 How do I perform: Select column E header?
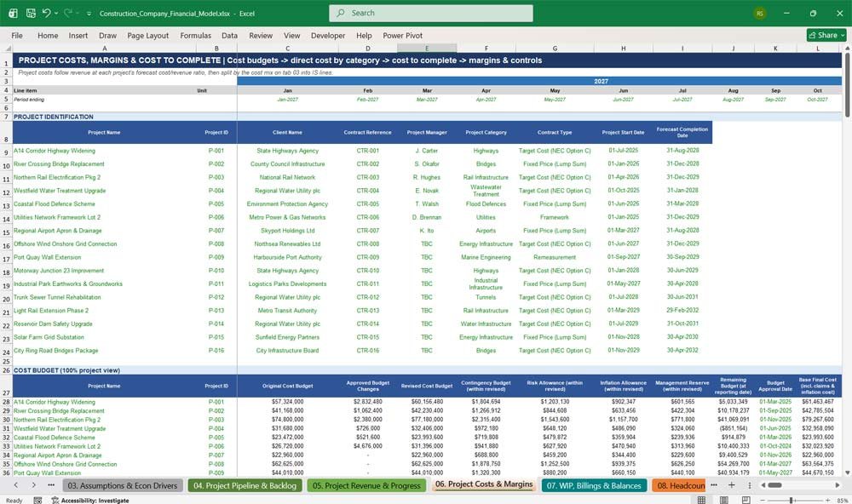click(x=427, y=49)
